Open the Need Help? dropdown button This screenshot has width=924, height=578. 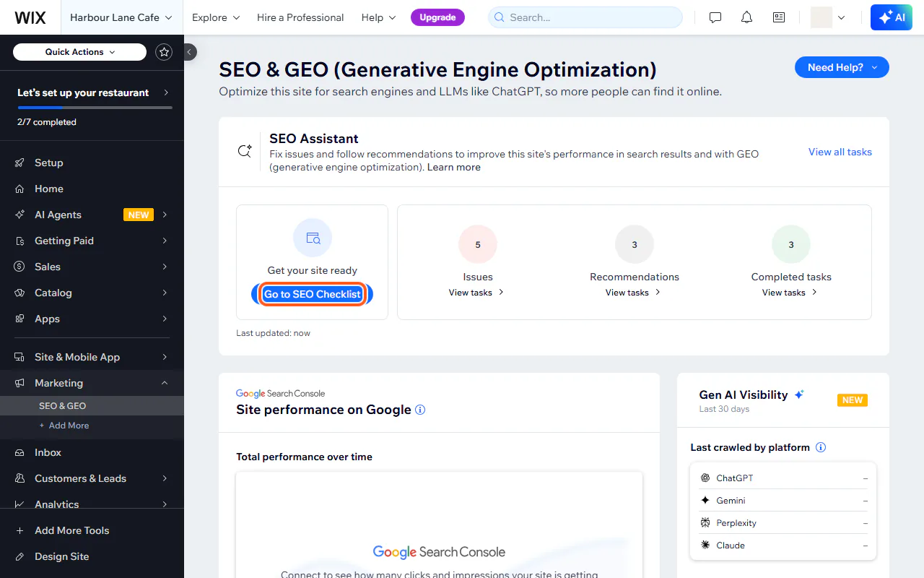click(x=842, y=67)
